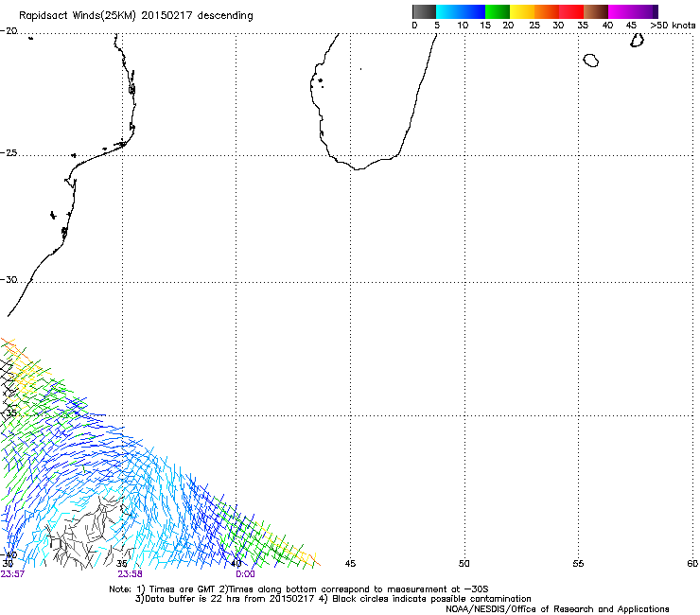Click the purple '23:57' swath time label
The image size is (700, 615).
coord(12,574)
